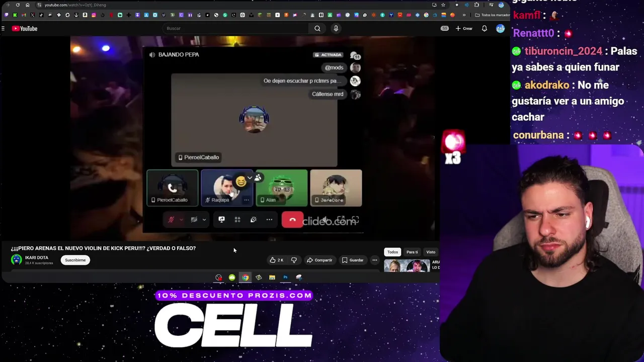Open the Gmail bookmark
The image size is (644, 362).
point(24,15)
